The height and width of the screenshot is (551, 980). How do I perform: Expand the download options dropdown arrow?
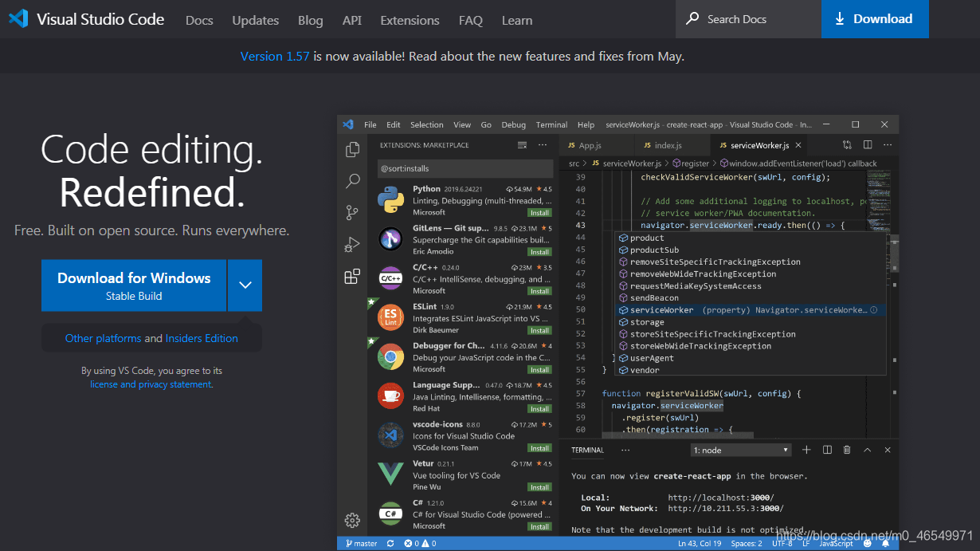click(x=245, y=285)
